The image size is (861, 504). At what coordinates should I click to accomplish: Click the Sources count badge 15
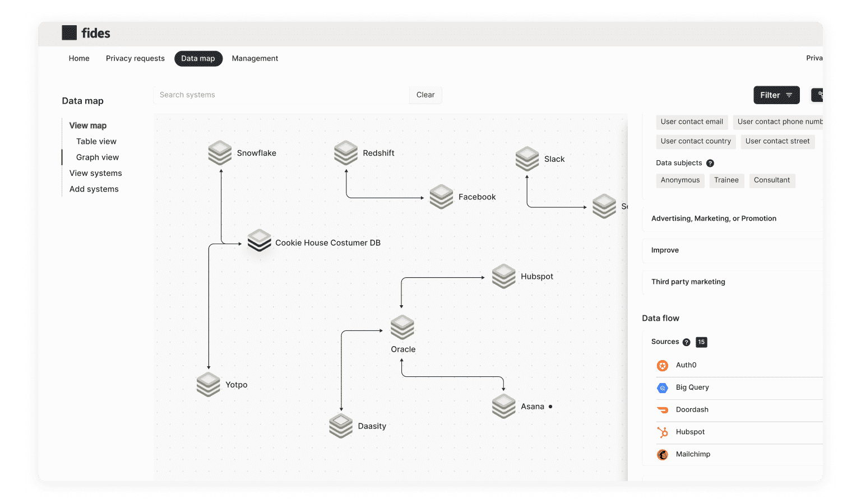(x=701, y=342)
